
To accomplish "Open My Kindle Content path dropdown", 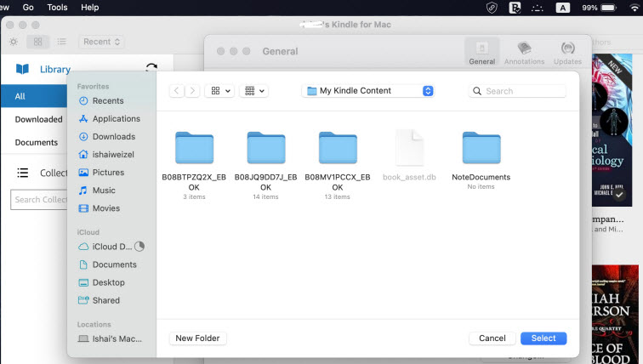I will (368, 91).
